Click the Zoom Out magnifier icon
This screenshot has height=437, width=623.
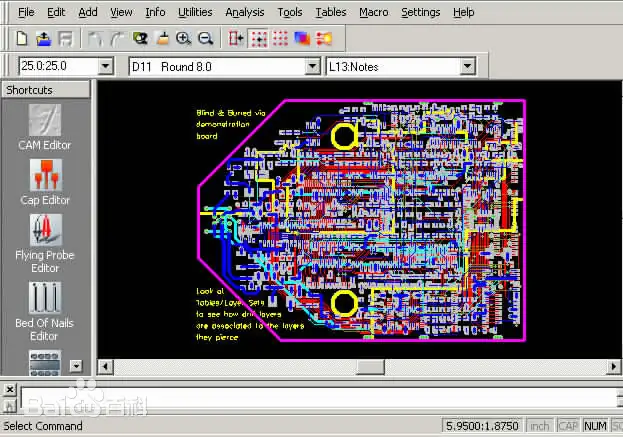pos(205,39)
